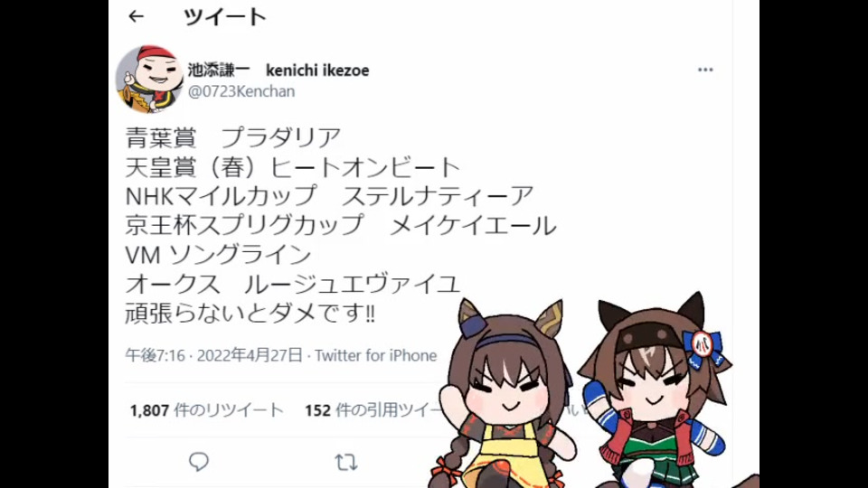
Task: Go back with the left arrow
Action: coord(137,16)
